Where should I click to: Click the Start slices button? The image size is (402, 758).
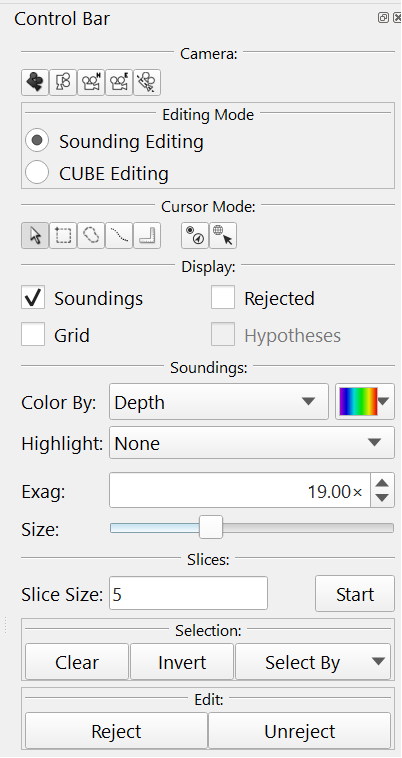click(x=355, y=594)
